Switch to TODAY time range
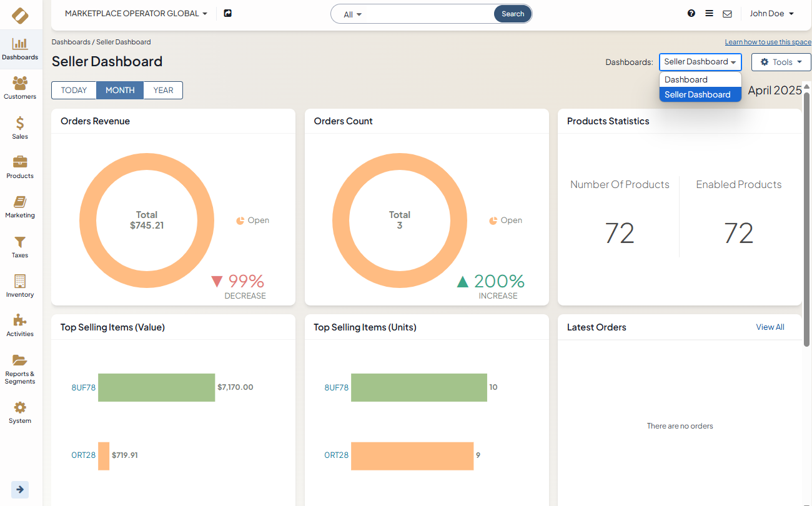 tap(74, 90)
